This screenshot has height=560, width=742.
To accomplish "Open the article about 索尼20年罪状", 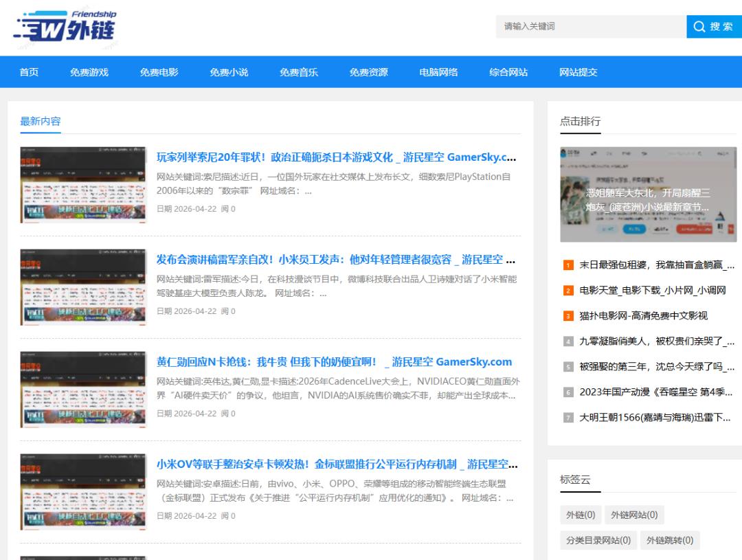I will pos(336,157).
